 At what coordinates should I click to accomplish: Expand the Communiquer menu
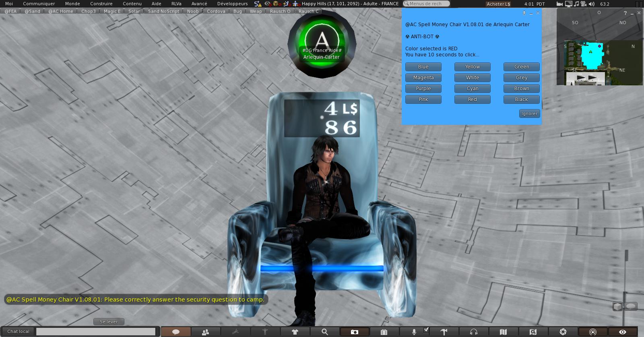click(x=39, y=4)
